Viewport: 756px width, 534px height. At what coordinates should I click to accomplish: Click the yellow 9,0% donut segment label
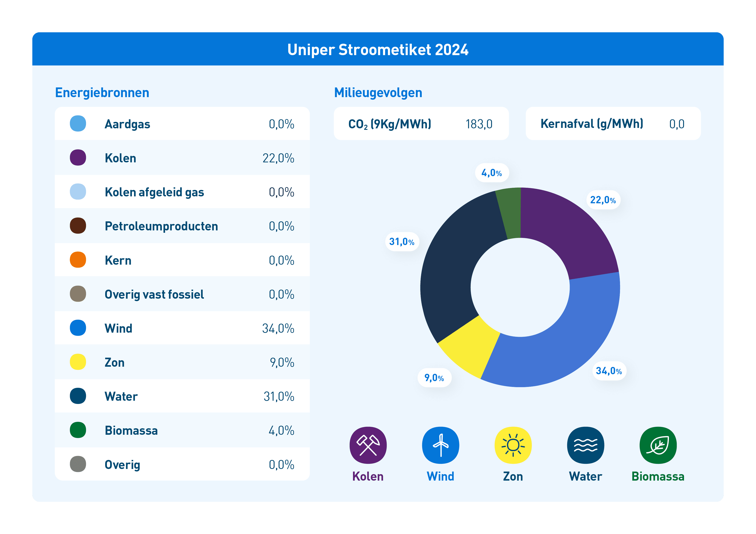pyautogui.click(x=434, y=378)
